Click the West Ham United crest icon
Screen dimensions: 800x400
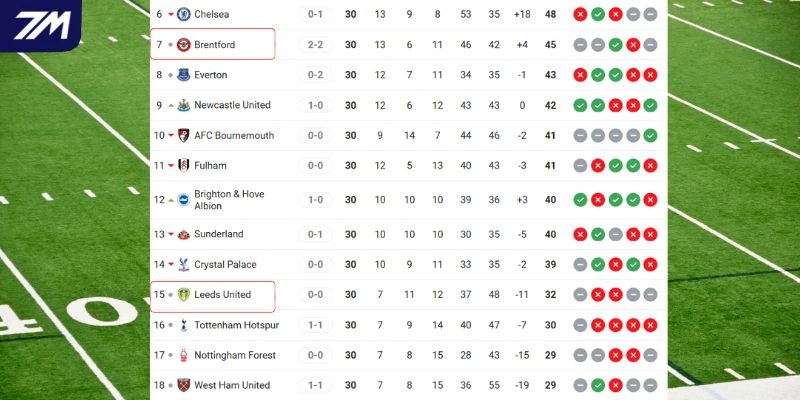[x=183, y=385]
